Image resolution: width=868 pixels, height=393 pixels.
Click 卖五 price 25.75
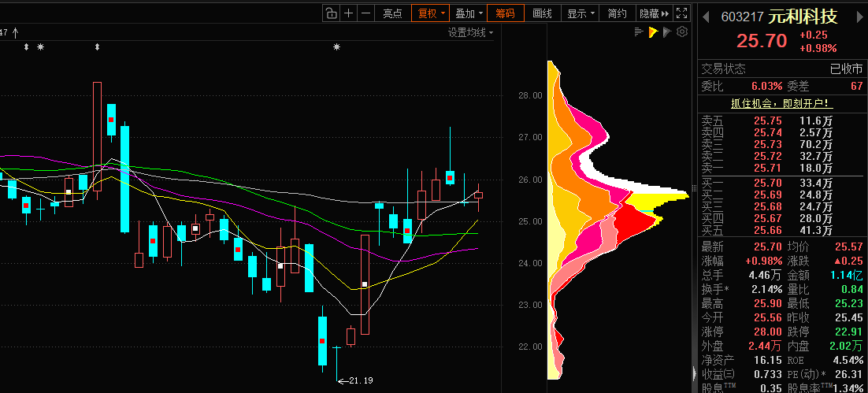766,120
